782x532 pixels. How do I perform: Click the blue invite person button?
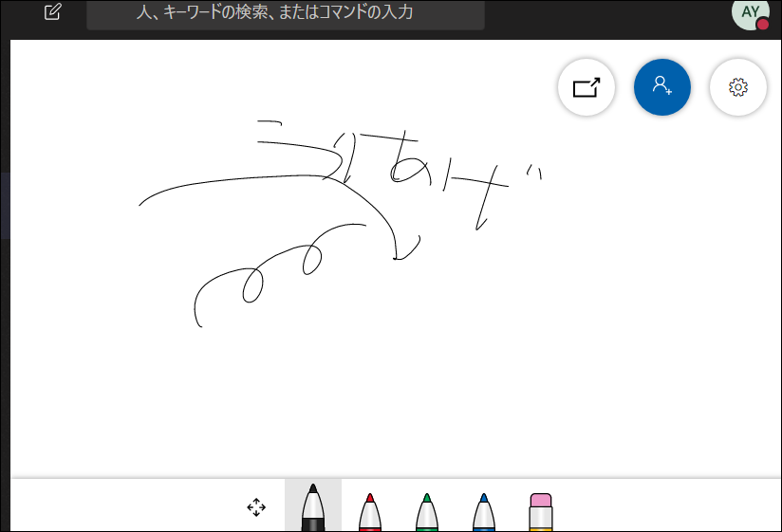point(661,87)
